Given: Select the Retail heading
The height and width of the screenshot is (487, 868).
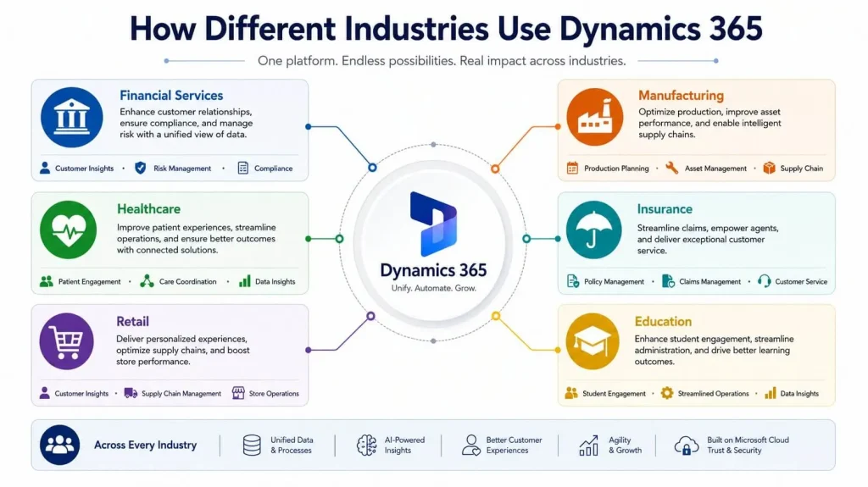Looking at the screenshot, I should click(x=132, y=321).
